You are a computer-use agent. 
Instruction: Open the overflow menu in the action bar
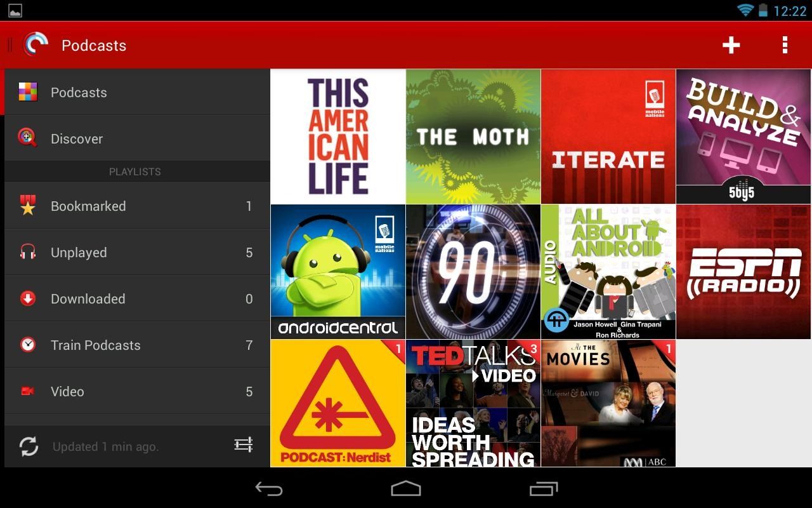point(784,45)
